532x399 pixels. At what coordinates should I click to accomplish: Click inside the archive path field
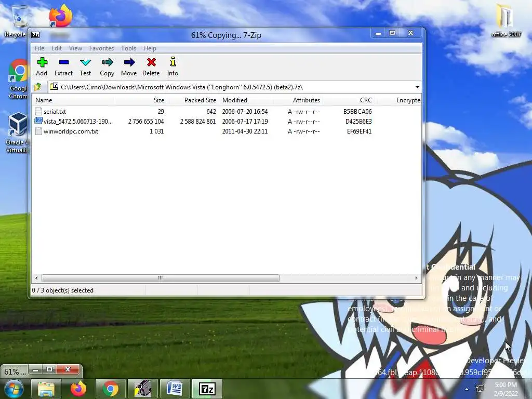pos(231,87)
